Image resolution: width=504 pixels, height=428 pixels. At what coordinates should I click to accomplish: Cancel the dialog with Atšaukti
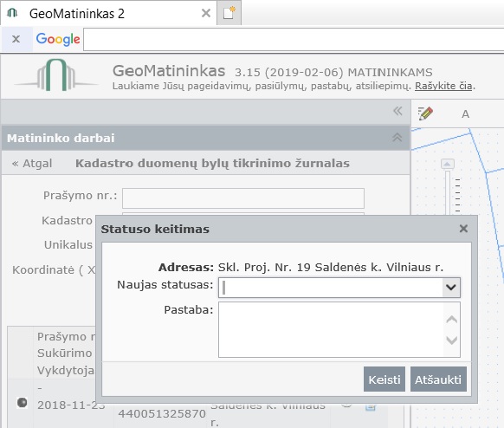pos(438,379)
